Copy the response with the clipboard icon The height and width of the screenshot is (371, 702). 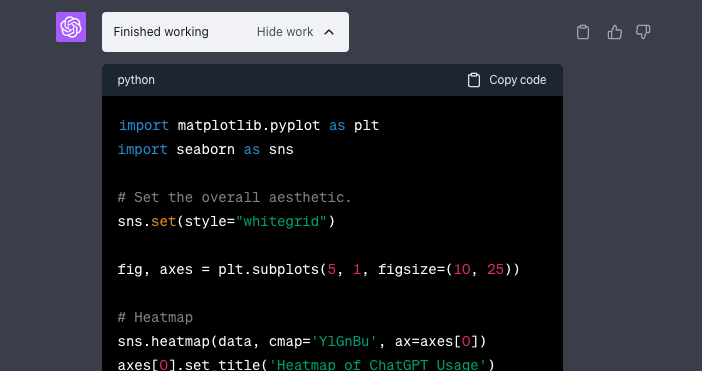tap(582, 32)
